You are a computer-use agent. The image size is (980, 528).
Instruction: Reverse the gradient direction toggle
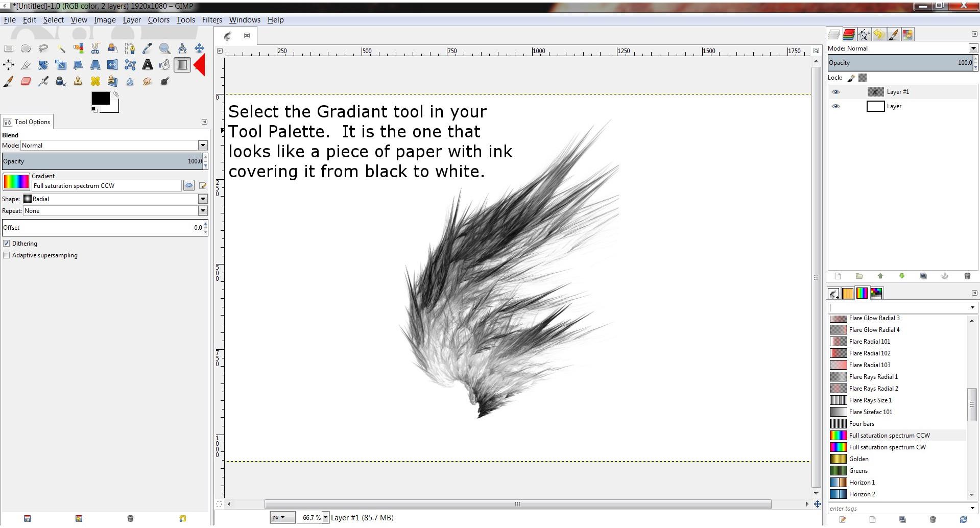189,186
